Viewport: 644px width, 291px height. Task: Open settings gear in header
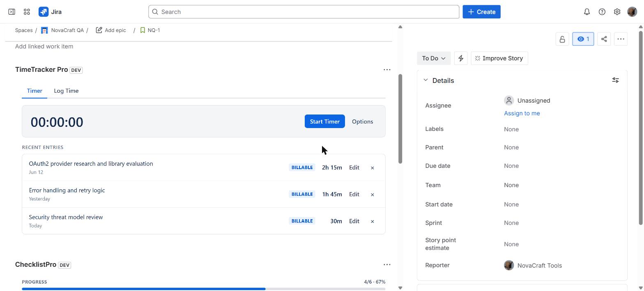[x=617, y=12]
